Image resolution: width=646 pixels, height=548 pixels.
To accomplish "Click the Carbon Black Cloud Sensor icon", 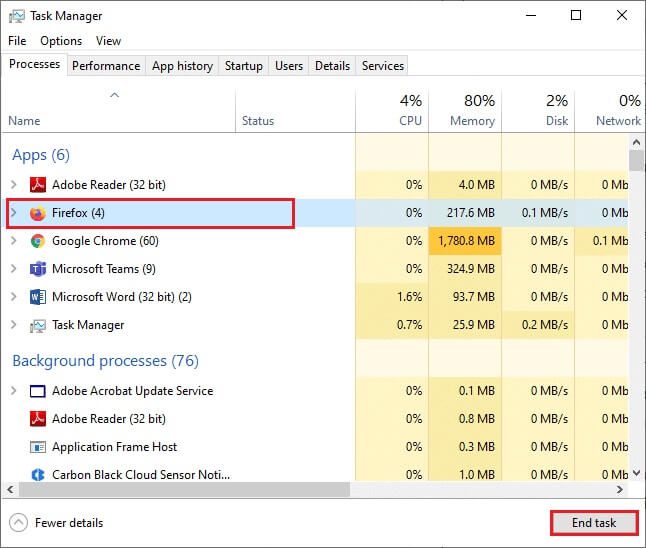I will click(x=38, y=475).
